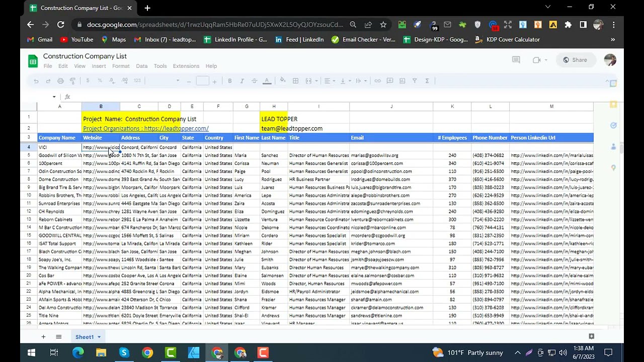Open the comment history icon
The image size is (644, 362).
pos(516,60)
